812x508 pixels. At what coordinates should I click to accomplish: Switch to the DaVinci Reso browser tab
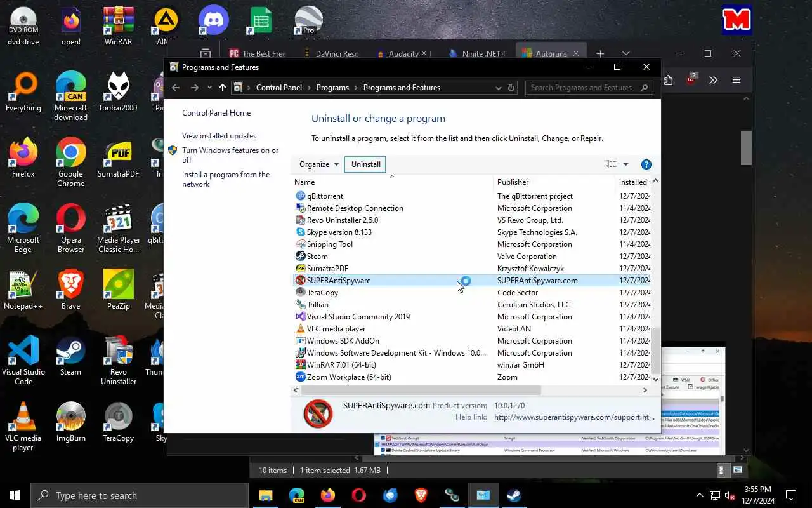[332, 53]
